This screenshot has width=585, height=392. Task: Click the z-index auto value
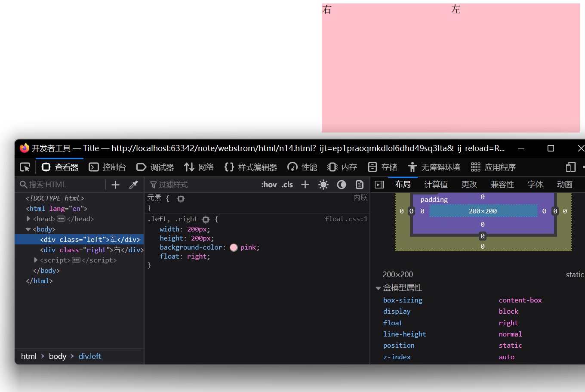tap(506, 357)
